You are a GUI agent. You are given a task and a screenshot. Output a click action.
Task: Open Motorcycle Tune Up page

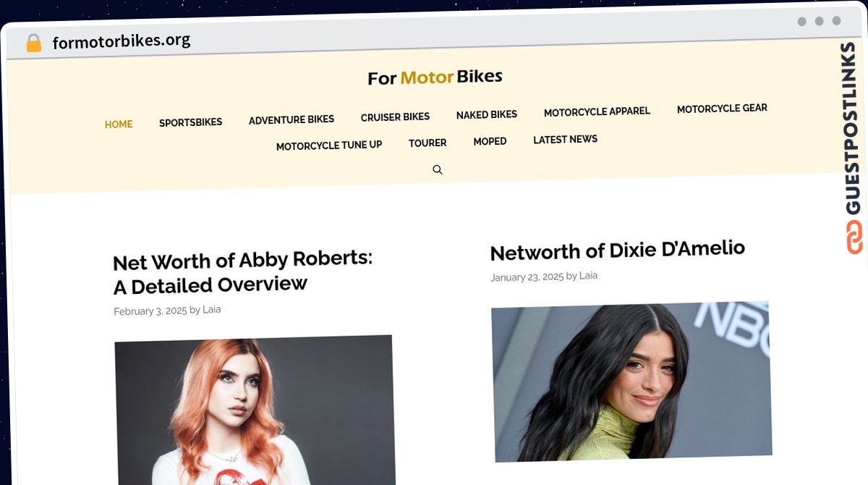point(329,145)
